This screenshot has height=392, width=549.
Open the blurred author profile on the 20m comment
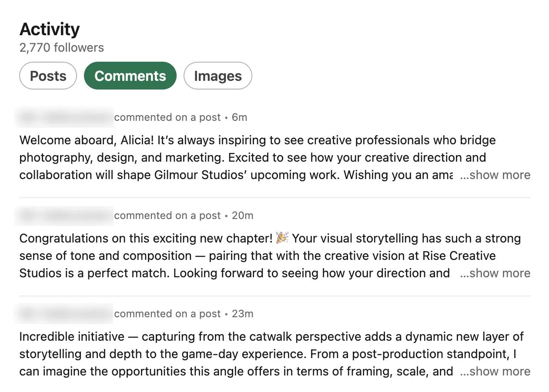tap(65, 216)
